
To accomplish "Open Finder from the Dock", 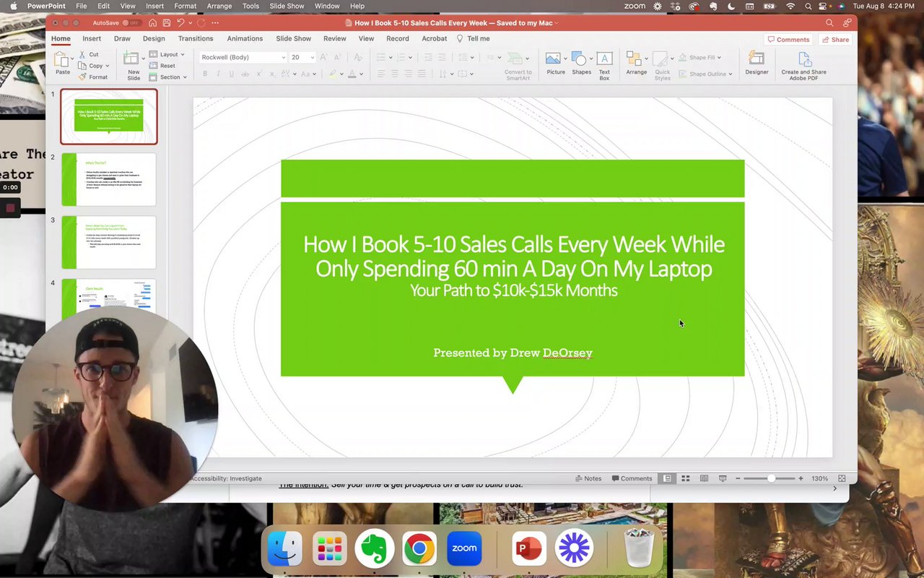I will [x=284, y=548].
